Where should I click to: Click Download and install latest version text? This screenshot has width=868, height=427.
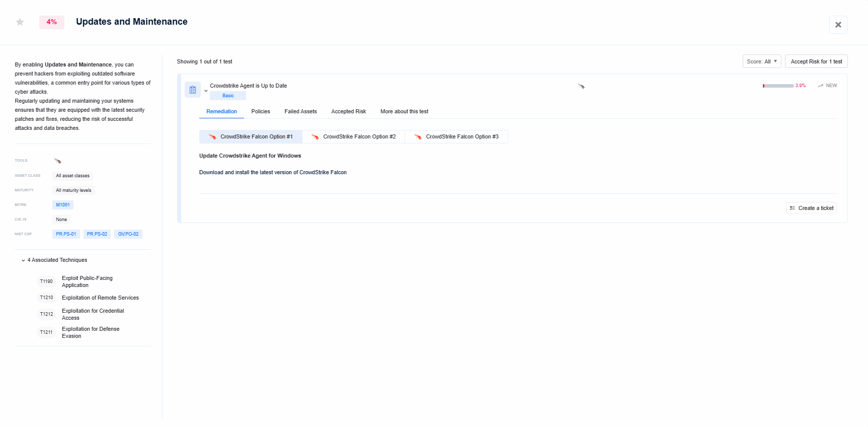click(x=273, y=172)
